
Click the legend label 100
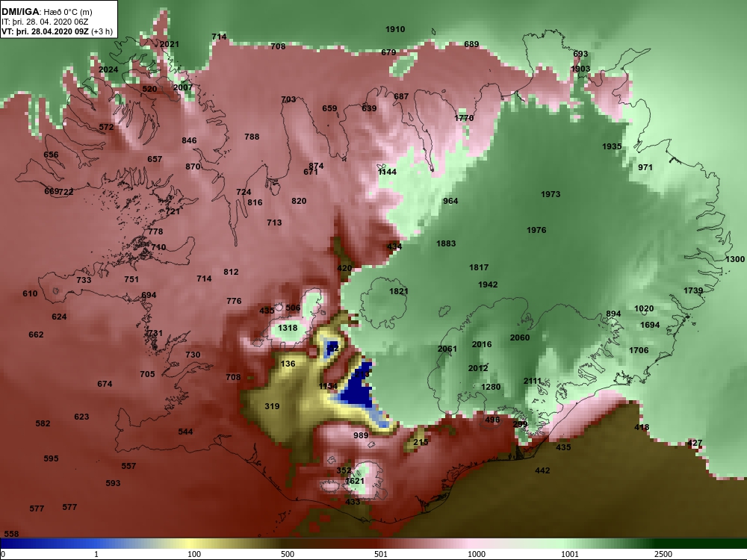tap(194, 554)
